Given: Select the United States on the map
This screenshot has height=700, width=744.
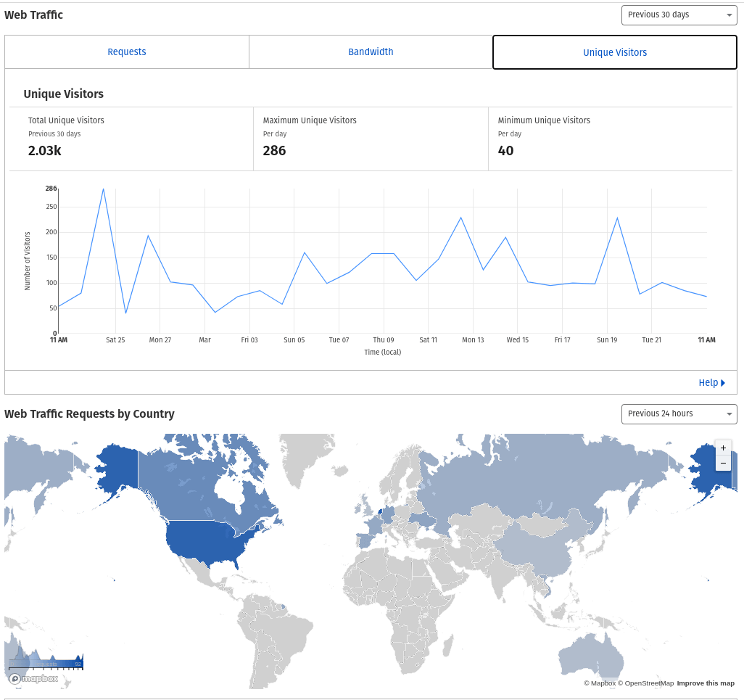Looking at the screenshot, I should 207,542.
